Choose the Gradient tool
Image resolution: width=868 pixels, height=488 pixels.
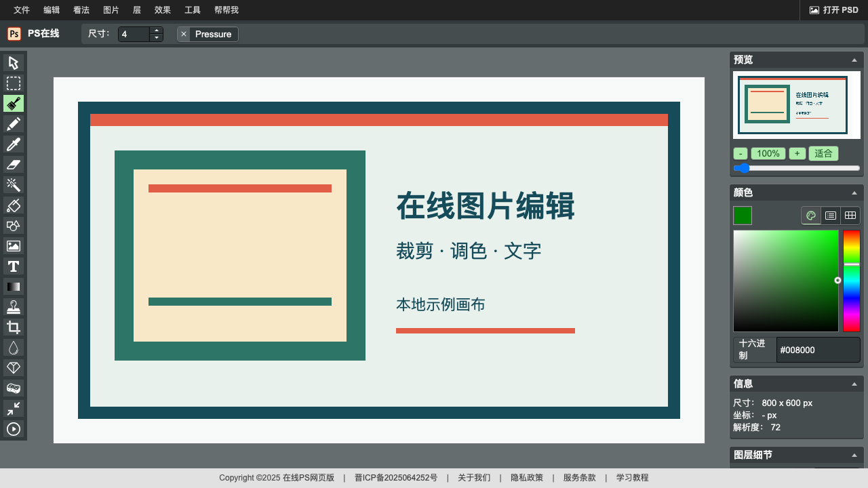tap(14, 287)
